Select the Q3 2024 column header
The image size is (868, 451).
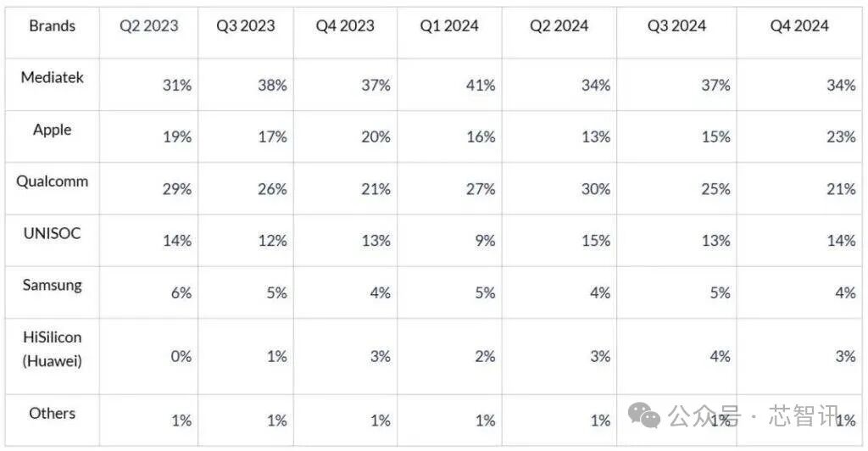676,26
